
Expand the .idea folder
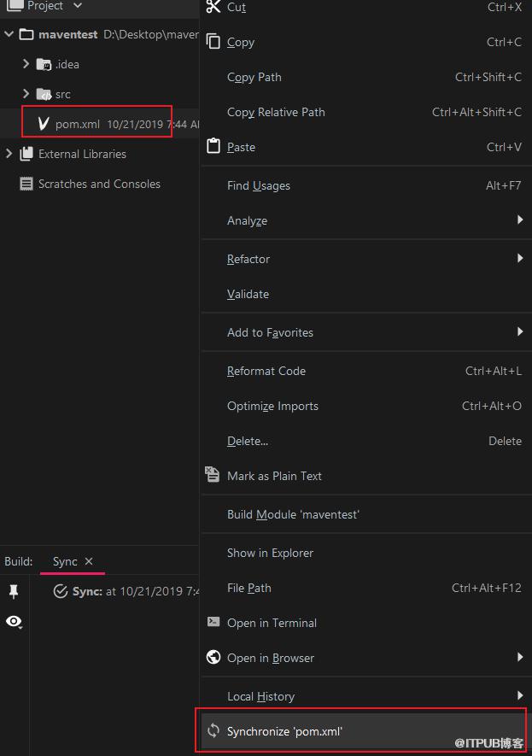(26, 64)
